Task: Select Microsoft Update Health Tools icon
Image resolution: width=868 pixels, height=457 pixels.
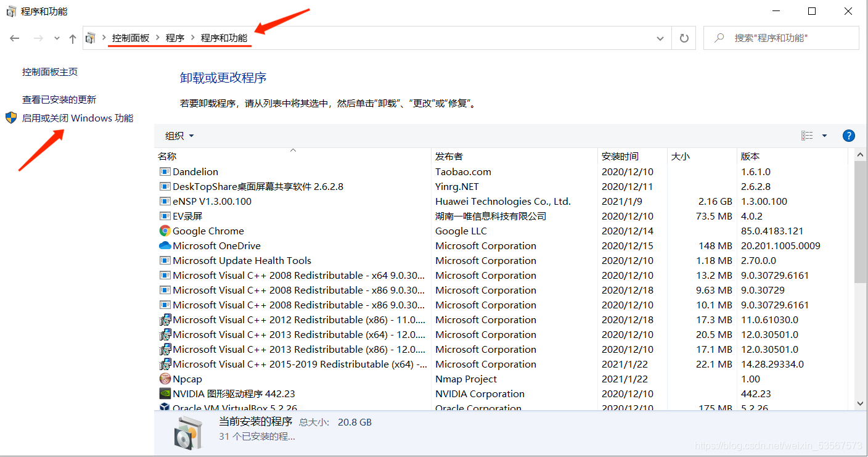Action: [x=165, y=260]
